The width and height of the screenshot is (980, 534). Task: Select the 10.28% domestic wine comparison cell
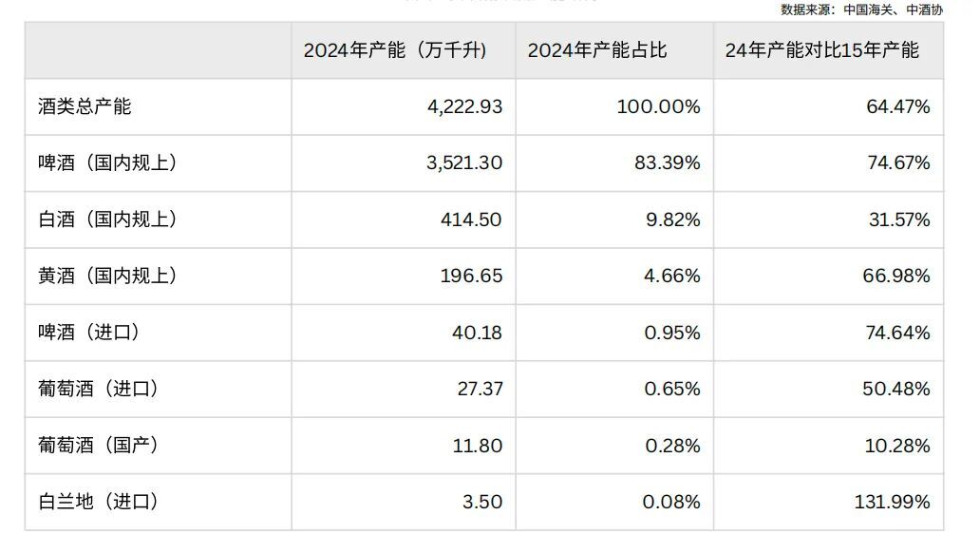point(897,446)
